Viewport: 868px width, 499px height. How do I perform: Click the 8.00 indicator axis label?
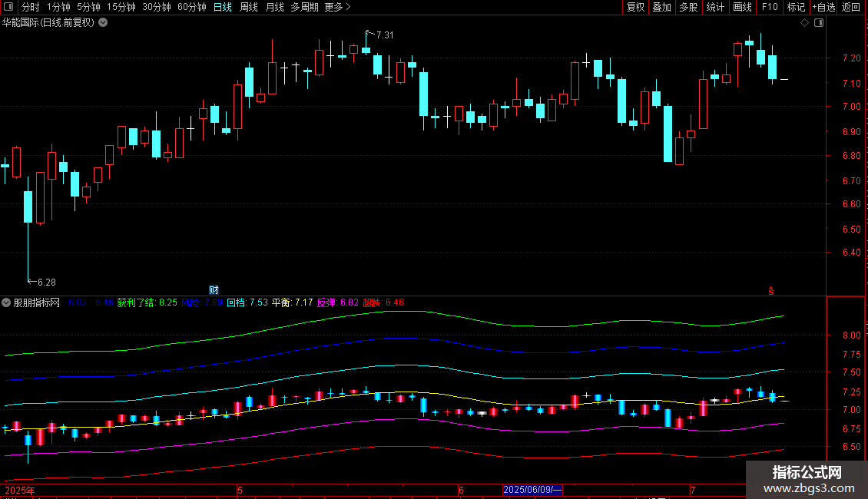[x=851, y=335]
